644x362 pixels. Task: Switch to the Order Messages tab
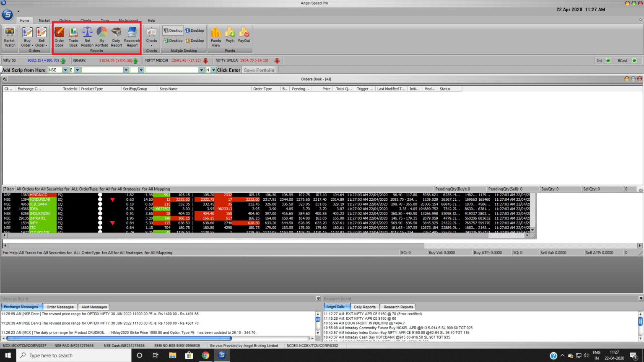[60, 307]
